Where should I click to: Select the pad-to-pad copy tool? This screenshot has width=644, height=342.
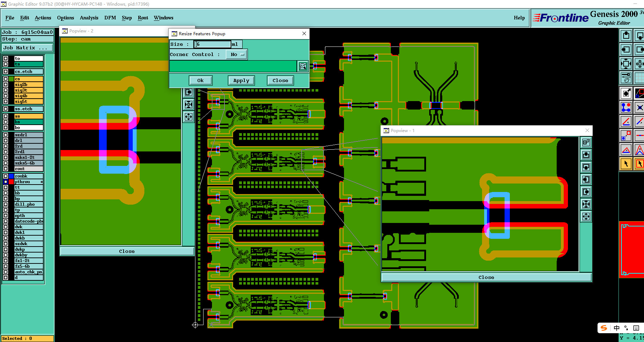coord(626,136)
